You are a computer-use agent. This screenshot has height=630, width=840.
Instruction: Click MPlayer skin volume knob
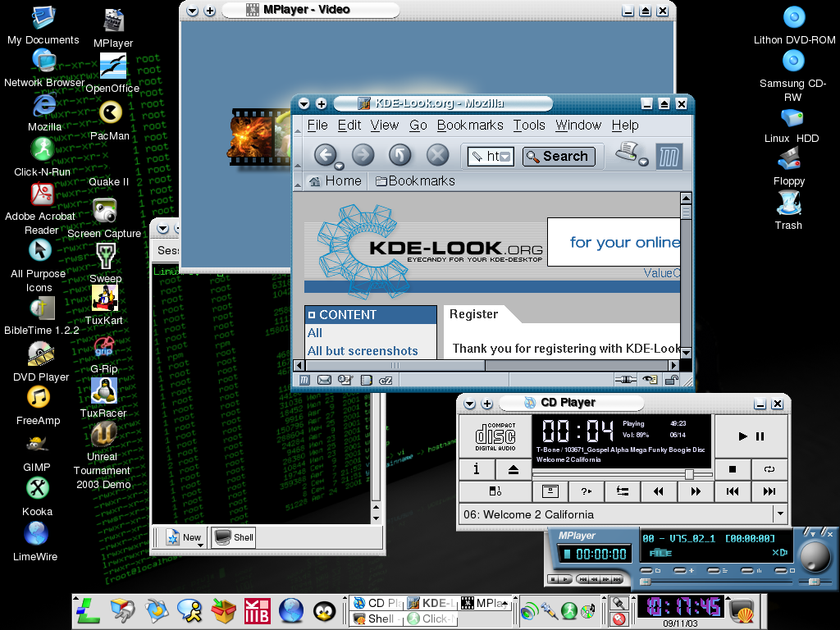click(x=815, y=557)
